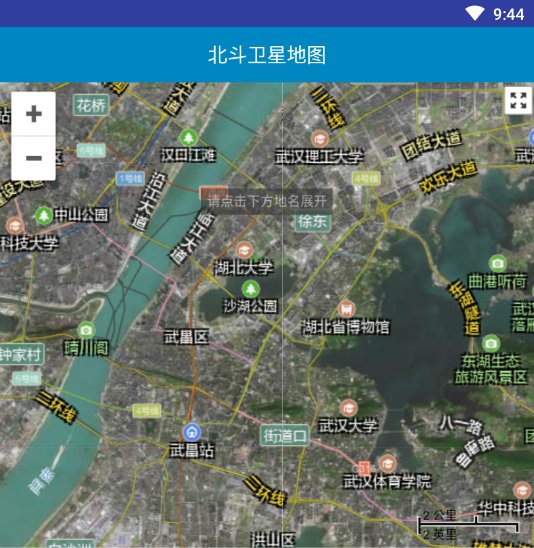Tap the 武汉理工大学 graduation cap icon
The height and width of the screenshot is (548, 534).
[320, 139]
